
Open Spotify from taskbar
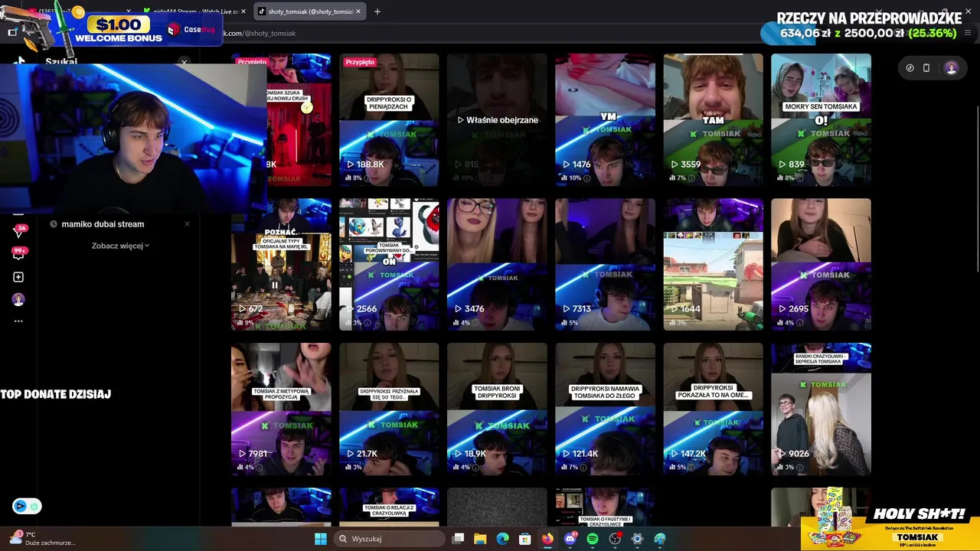[x=593, y=539]
